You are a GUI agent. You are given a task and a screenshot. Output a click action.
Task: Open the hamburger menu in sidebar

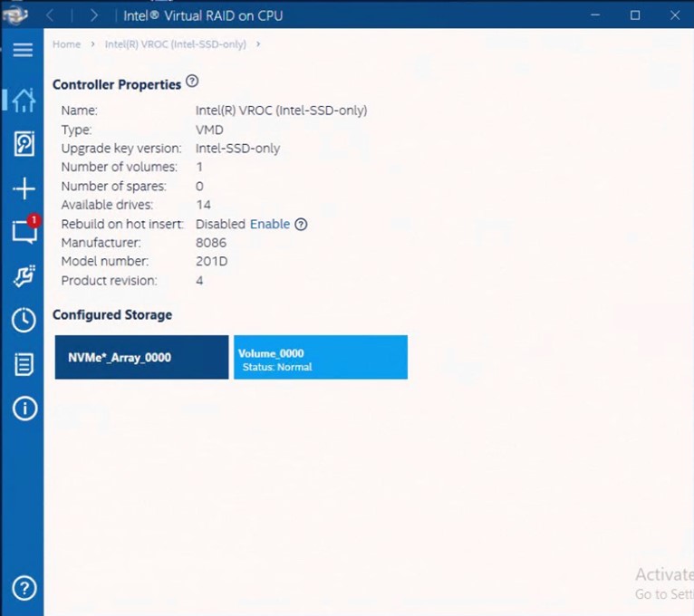coord(23,50)
